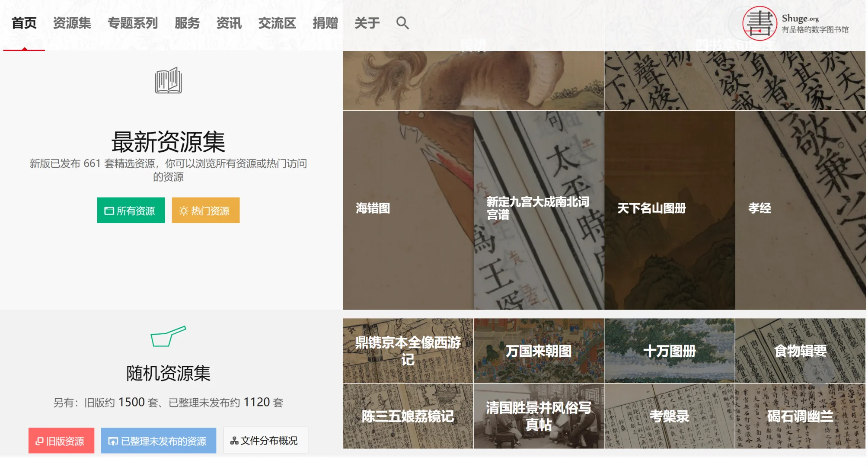868x467 pixels.
Task: Open the 清国胜景并风俗写真帖 tile
Action: 539,416
